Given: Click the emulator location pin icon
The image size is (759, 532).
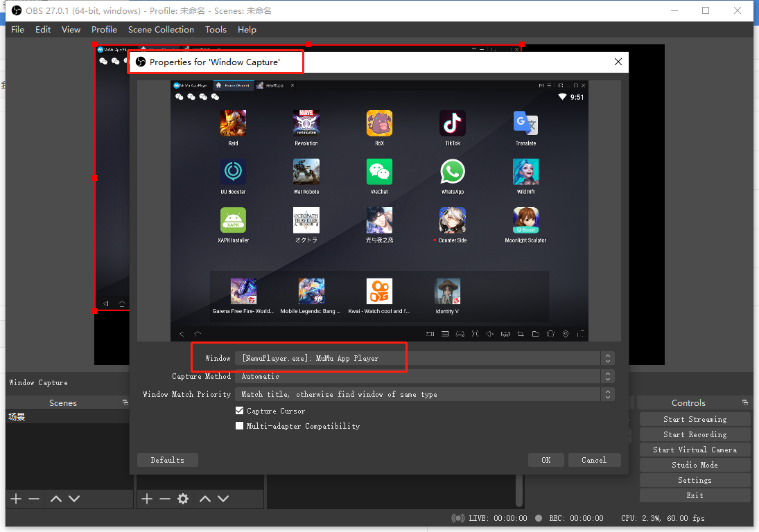Looking at the screenshot, I should tap(566, 334).
